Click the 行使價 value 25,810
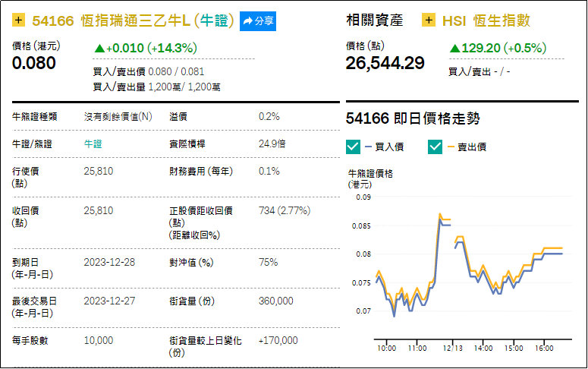 tap(98, 171)
